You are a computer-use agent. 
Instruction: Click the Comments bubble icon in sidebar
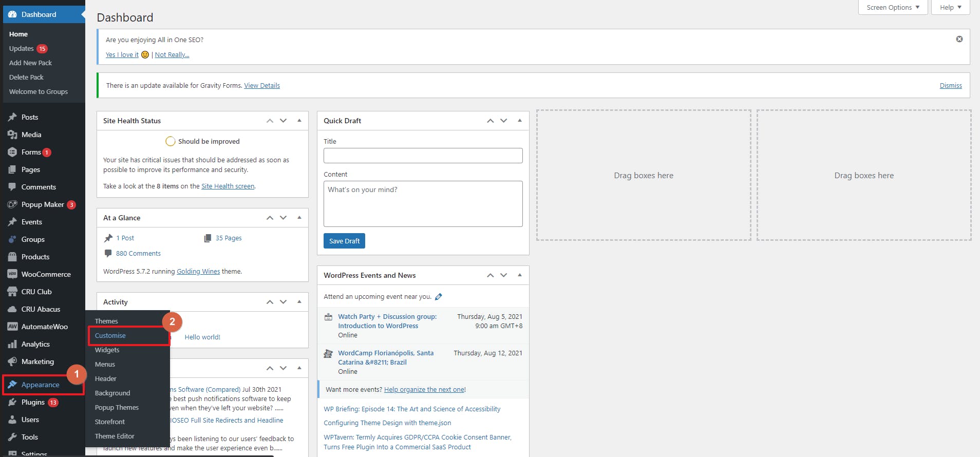pos(12,187)
